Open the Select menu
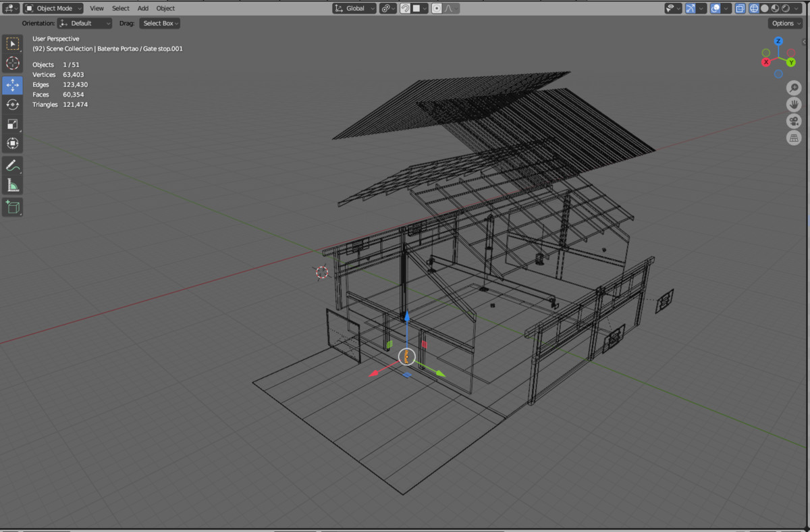The height and width of the screenshot is (532, 810). pos(121,8)
